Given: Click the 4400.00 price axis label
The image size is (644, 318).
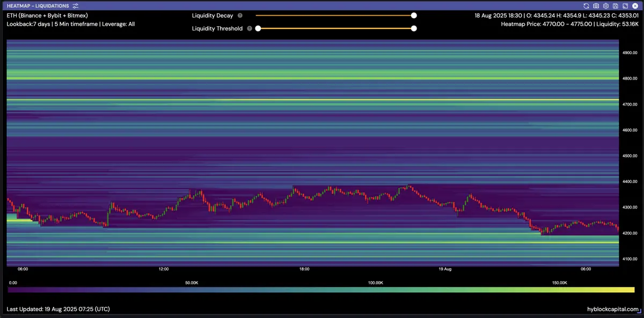Looking at the screenshot, I should [630, 182].
